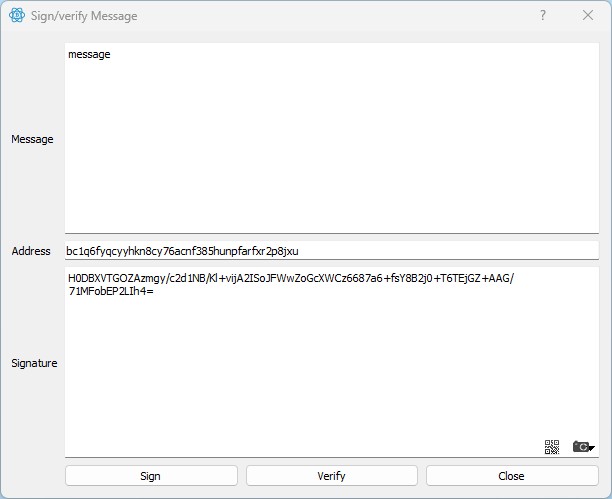
Task: Click the 'Sign/verify Message' window title
Action: [x=84, y=16]
